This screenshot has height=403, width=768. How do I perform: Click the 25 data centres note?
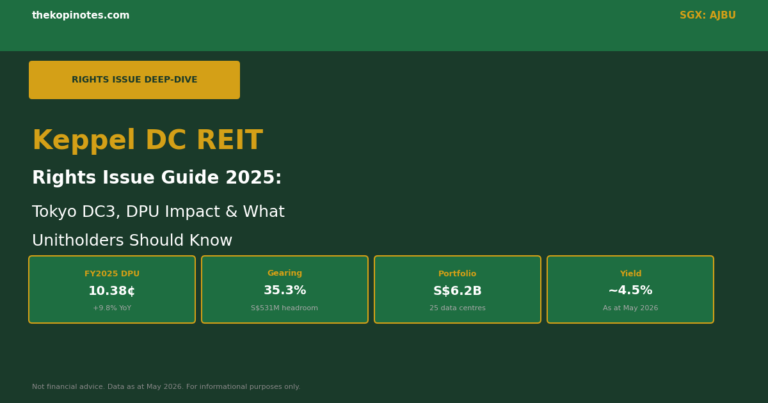[457, 308]
